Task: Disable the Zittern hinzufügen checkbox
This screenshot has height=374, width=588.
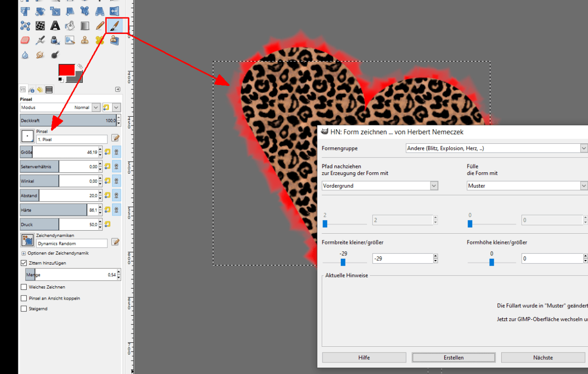Action: 23,263
